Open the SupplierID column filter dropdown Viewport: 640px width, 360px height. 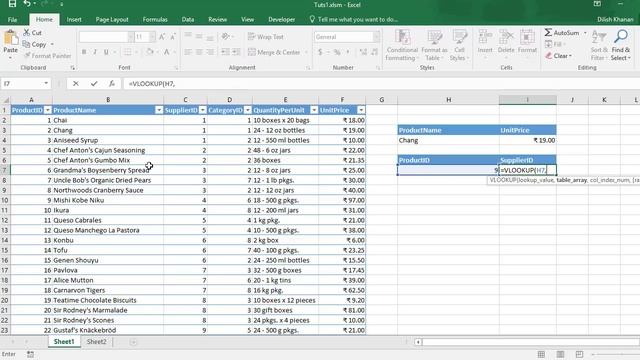click(203, 110)
